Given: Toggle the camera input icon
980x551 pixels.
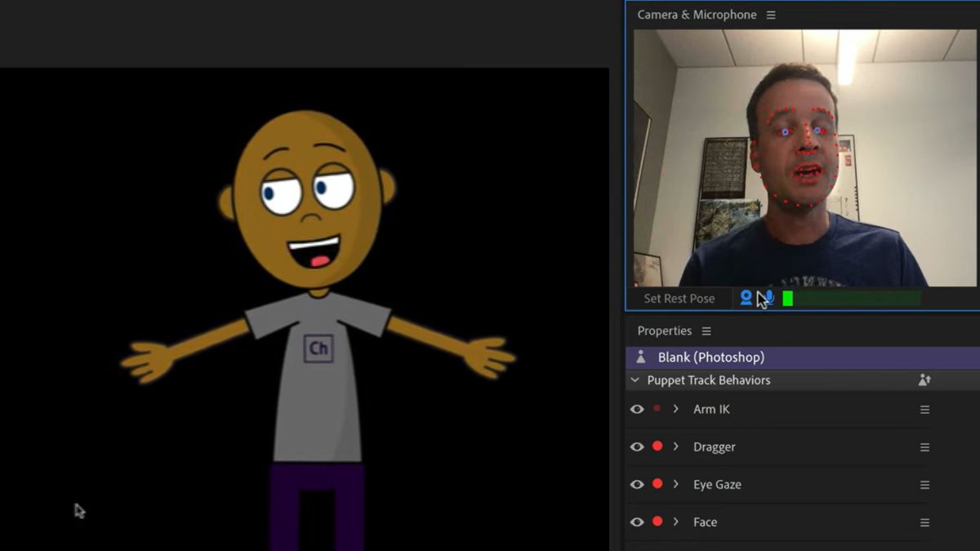Looking at the screenshot, I should click(x=746, y=298).
